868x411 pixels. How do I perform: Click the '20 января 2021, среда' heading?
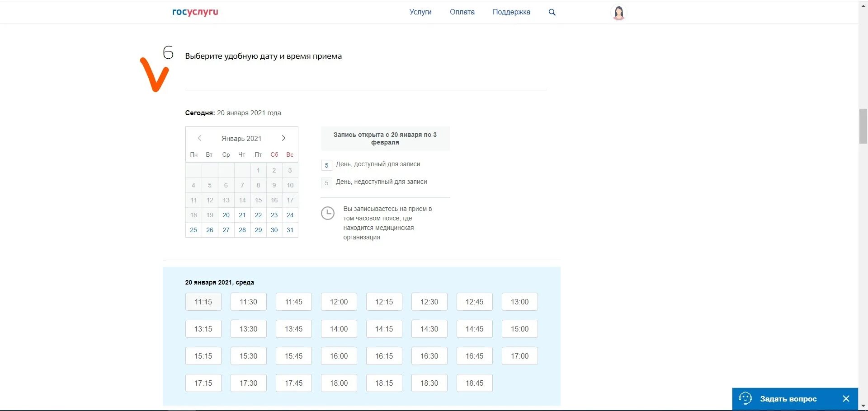pos(220,282)
